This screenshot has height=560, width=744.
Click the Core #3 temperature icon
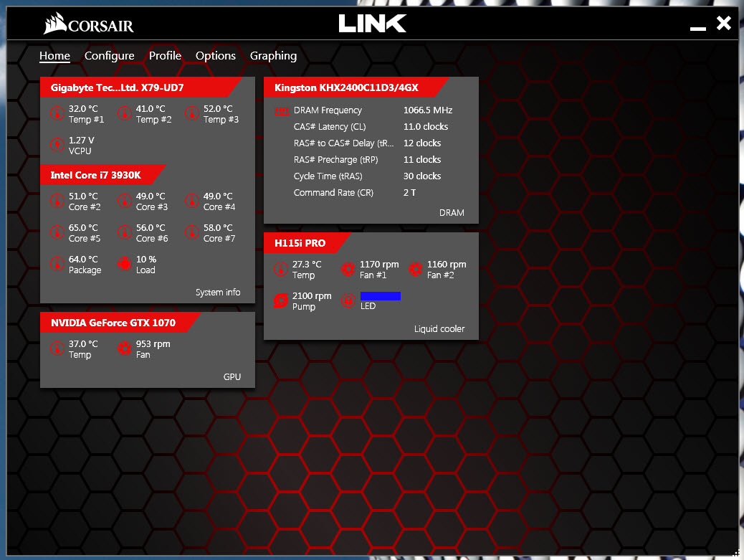(125, 201)
